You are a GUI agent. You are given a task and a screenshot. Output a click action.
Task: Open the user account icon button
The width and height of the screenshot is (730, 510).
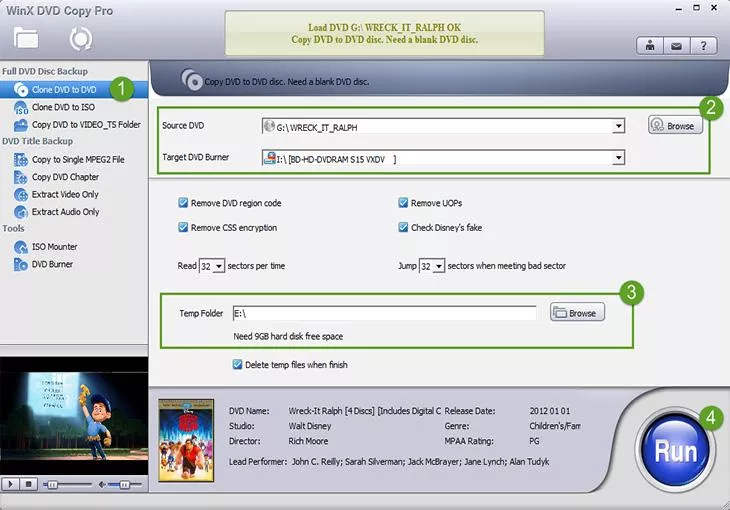649,46
